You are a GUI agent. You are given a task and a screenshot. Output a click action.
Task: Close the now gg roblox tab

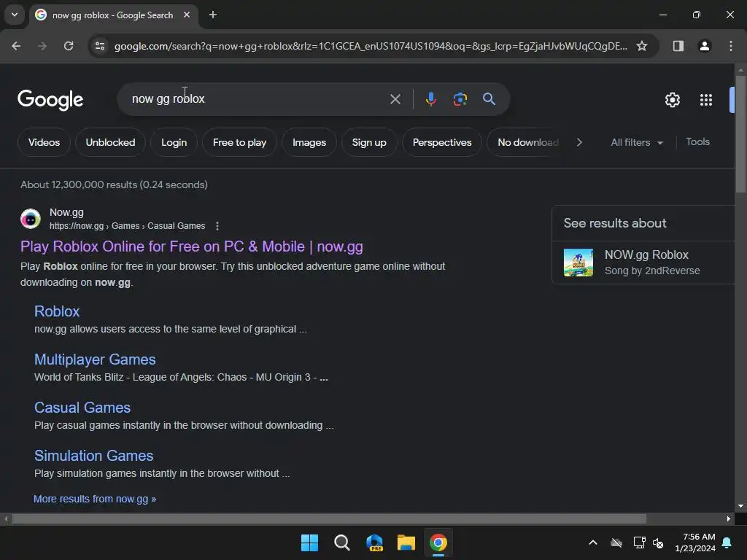(x=187, y=15)
